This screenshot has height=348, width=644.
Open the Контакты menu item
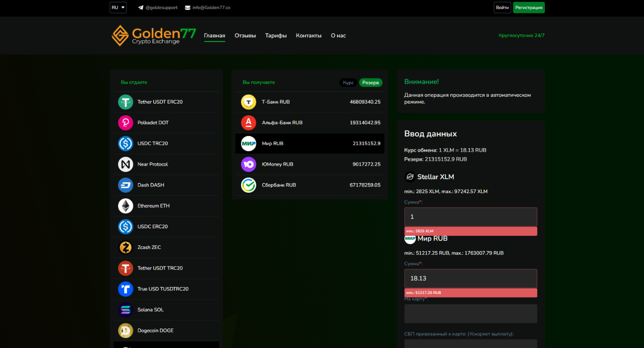pos(309,36)
